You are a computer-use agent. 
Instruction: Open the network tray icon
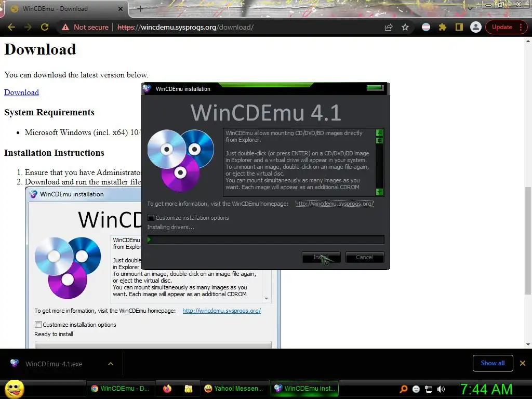pos(429,389)
